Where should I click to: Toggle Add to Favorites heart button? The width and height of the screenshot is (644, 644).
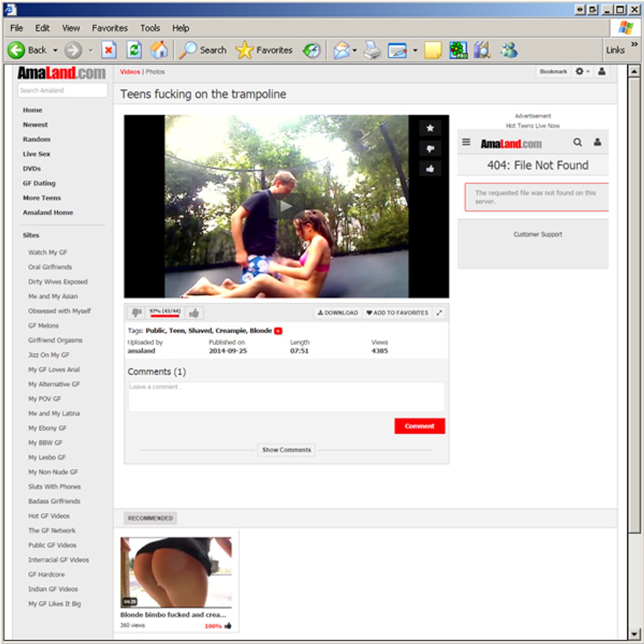coord(397,313)
